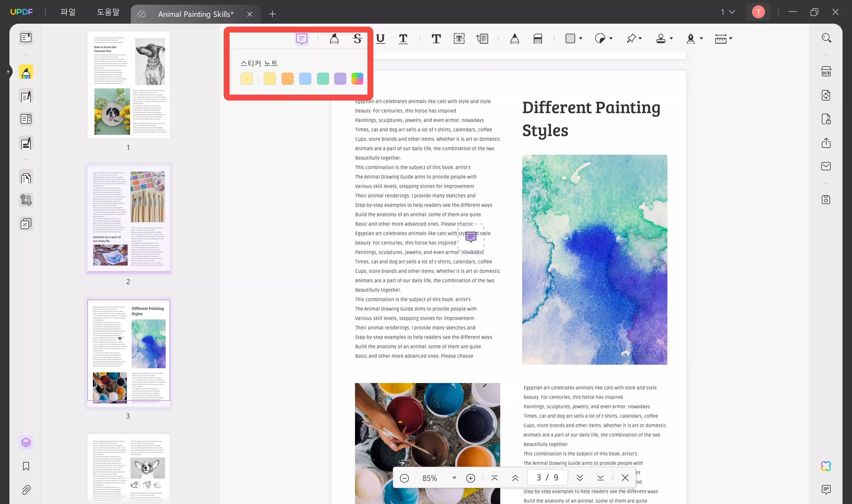Open layers panel in left sidebar
This screenshot has width=852, height=504.
click(x=26, y=442)
